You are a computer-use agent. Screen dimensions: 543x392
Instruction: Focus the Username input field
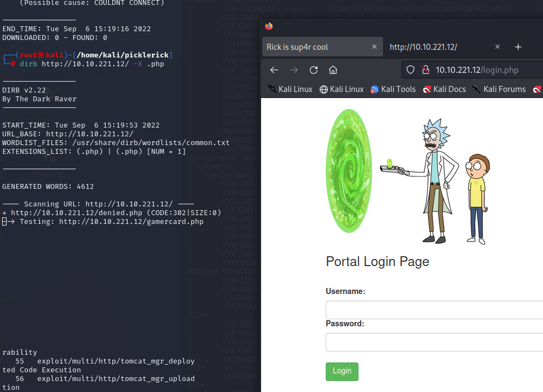[434, 309]
